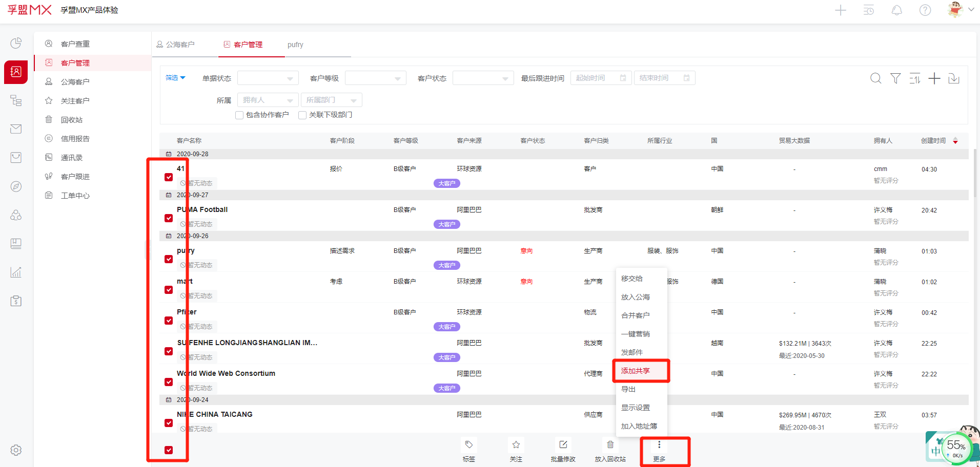The width and height of the screenshot is (980, 467).
Task: Click the import download icon in toolbar
Action: 953,78
